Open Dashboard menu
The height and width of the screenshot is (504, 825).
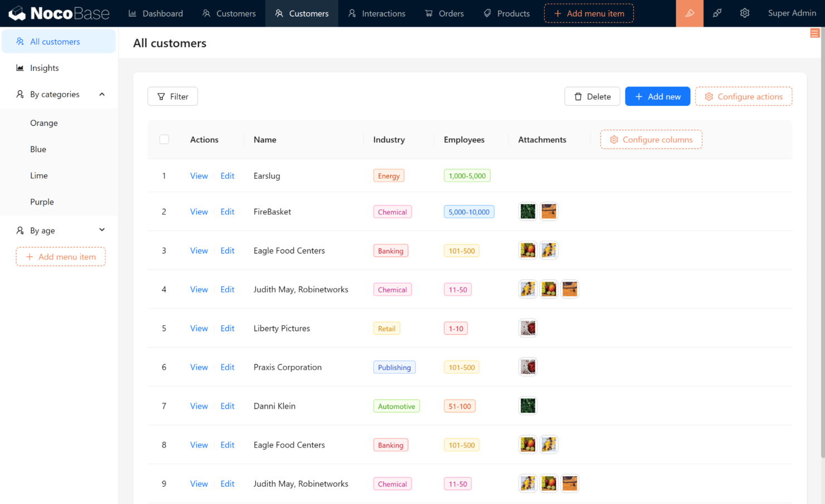pyautogui.click(x=156, y=13)
